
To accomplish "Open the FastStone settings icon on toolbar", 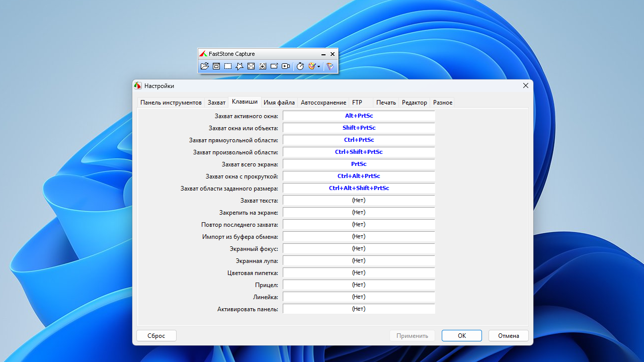I will 330,66.
